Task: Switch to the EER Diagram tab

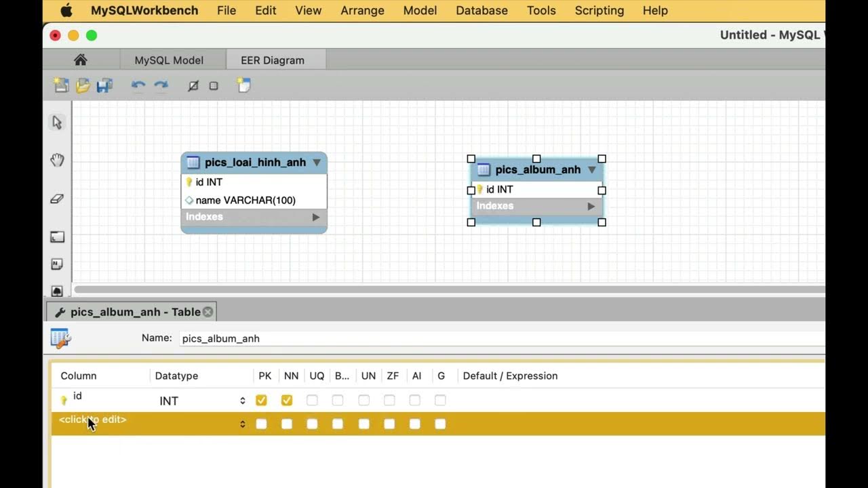Action: coord(273,60)
